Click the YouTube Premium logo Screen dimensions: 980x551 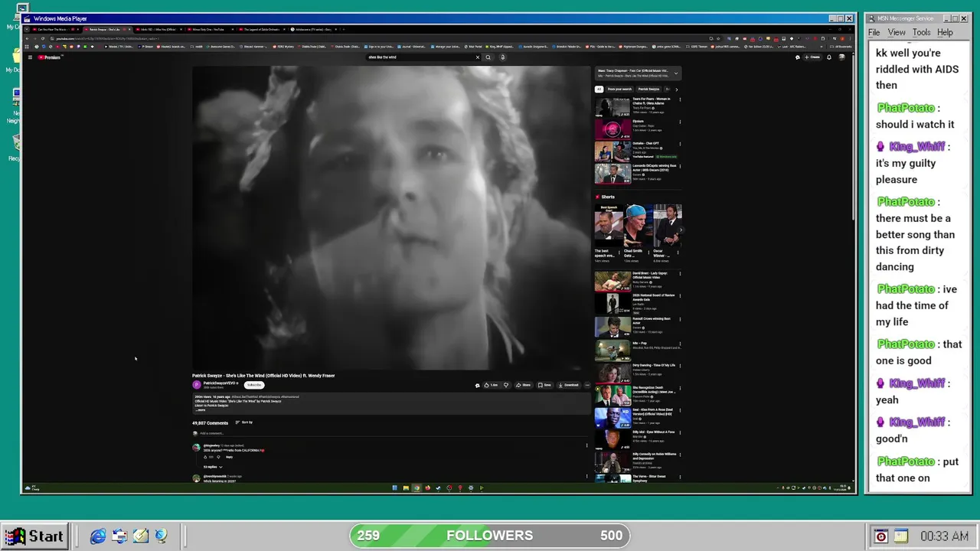click(x=50, y=57)
